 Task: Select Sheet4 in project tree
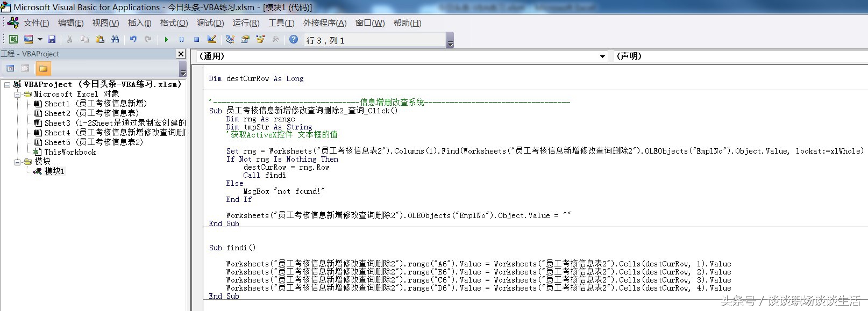110,132
